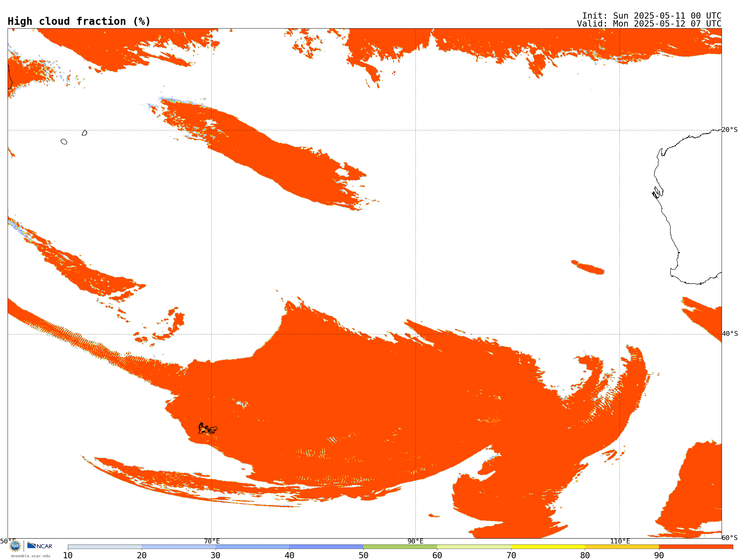Pick the light blue 20-30 colorbar segment

click(x=179, y=547)
